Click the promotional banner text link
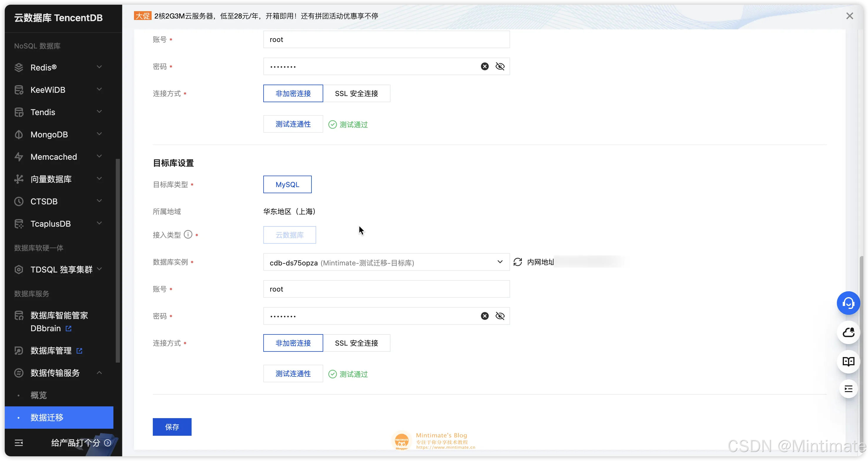The image size is (868, 461). [x=266, y=16]
